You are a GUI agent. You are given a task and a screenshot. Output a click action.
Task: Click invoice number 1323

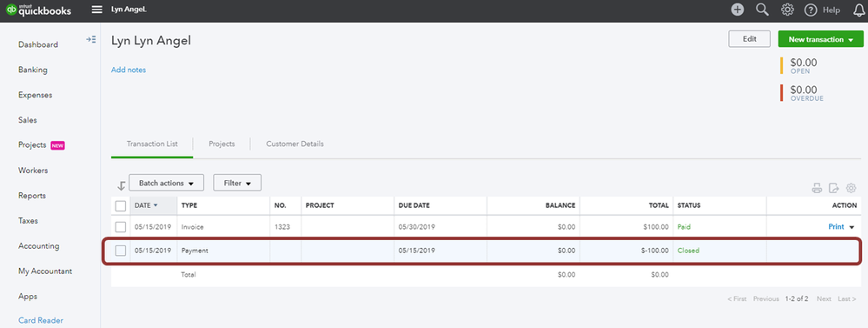(282, 227)
